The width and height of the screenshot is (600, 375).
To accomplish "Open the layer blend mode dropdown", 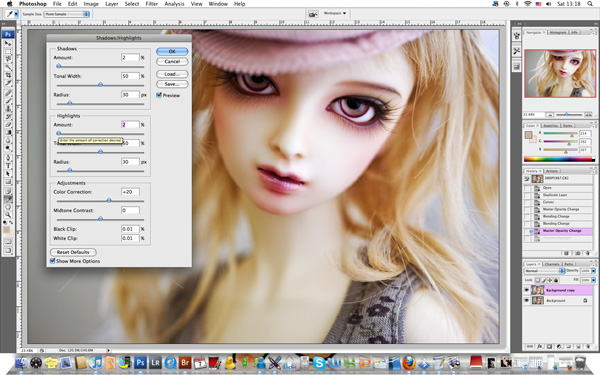I will coord(545,271).
